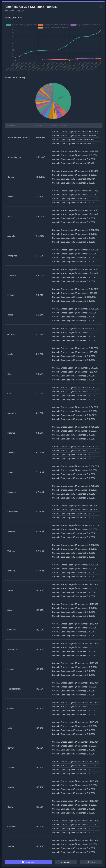Click the poll title /uma/ Taurus Cup
106x868 pixels.
(x=31, y=7)
